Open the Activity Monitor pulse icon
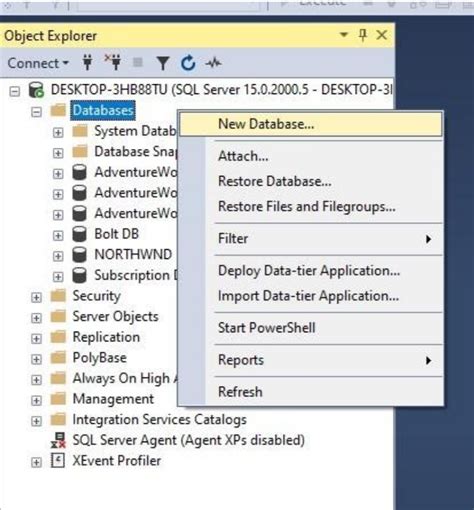Viewport: 474px width, 510px height. [213, 63]
